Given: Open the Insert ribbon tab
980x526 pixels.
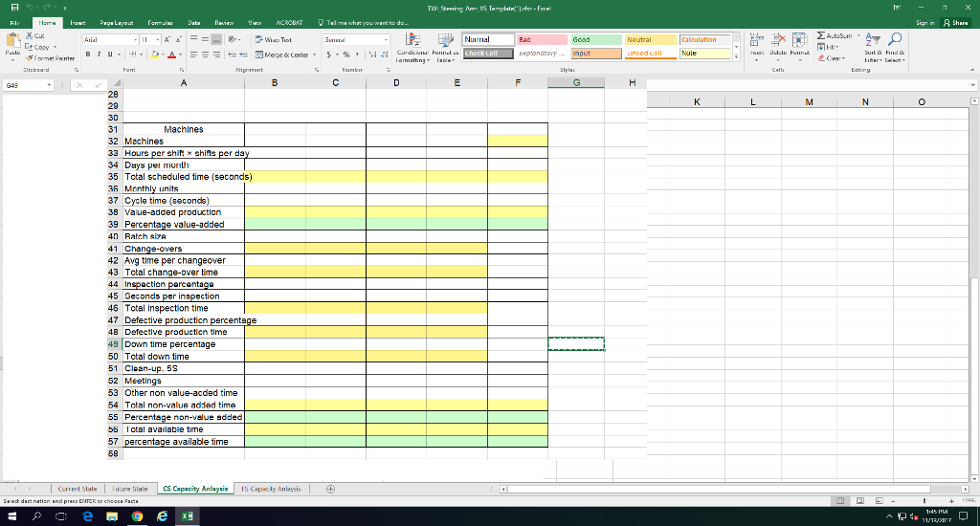Looking at the screenshot, I should [78, 23].
